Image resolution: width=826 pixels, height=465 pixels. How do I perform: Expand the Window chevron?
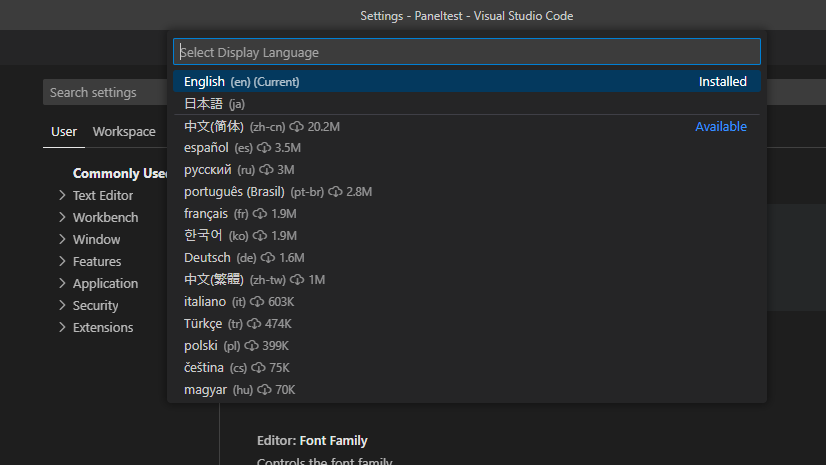click(62, 240)
